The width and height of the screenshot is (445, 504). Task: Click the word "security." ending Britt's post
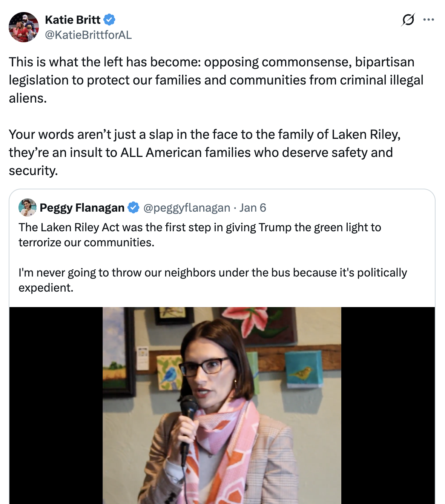[34, 171]
